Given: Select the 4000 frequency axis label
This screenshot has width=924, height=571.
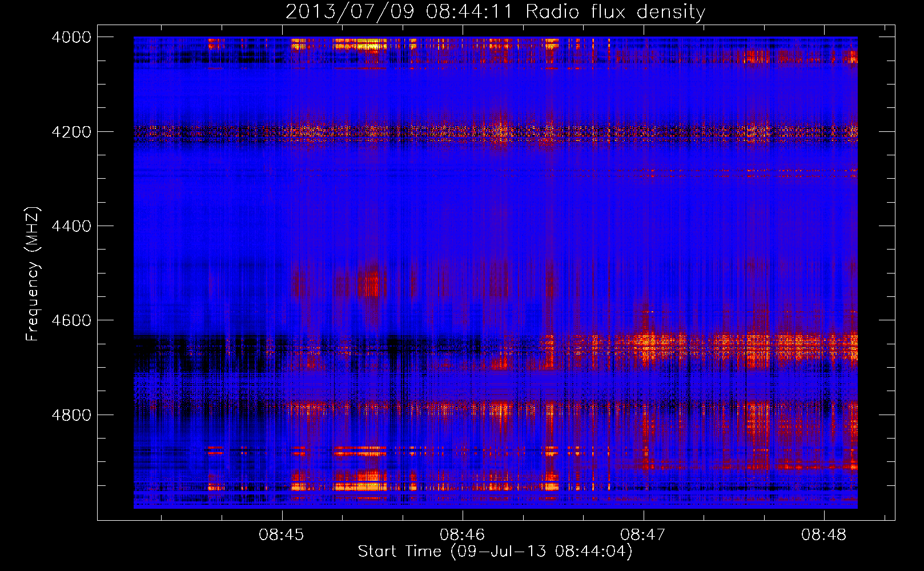Looking at the screenshot, I should pos(71,37).
